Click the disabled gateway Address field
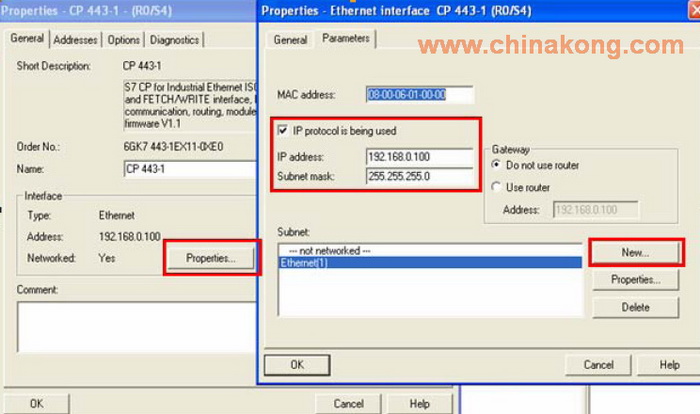Screen dimensions: 700x414 coord(596,210)
